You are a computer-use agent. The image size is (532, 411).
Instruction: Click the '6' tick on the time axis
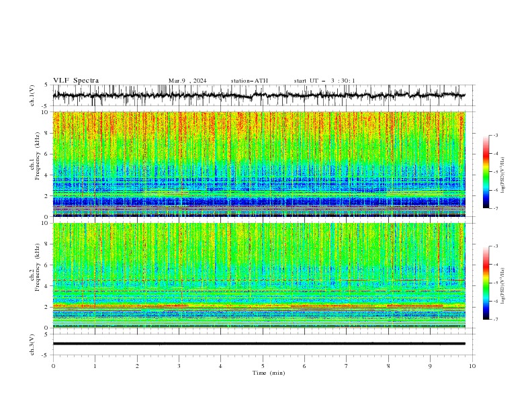(304, 366)
